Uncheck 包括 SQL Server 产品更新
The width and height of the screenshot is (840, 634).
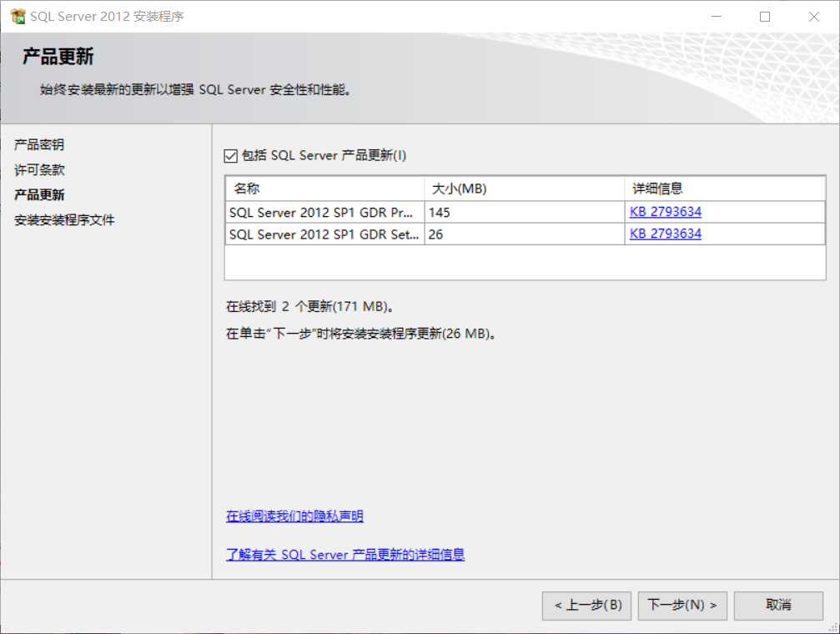pyautogui.click(x=230, y=155)
